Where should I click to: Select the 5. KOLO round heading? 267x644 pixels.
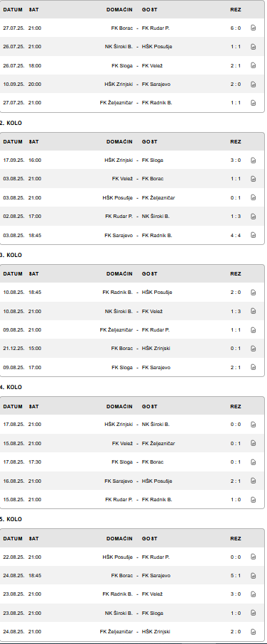[x=11, y=519]
